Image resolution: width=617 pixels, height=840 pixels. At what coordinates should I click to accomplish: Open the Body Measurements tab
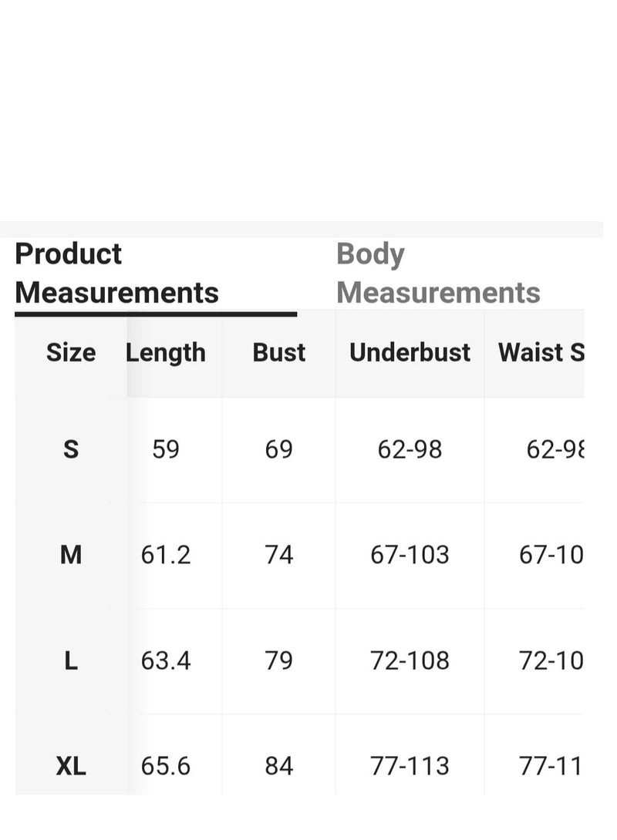coord(438,274)
